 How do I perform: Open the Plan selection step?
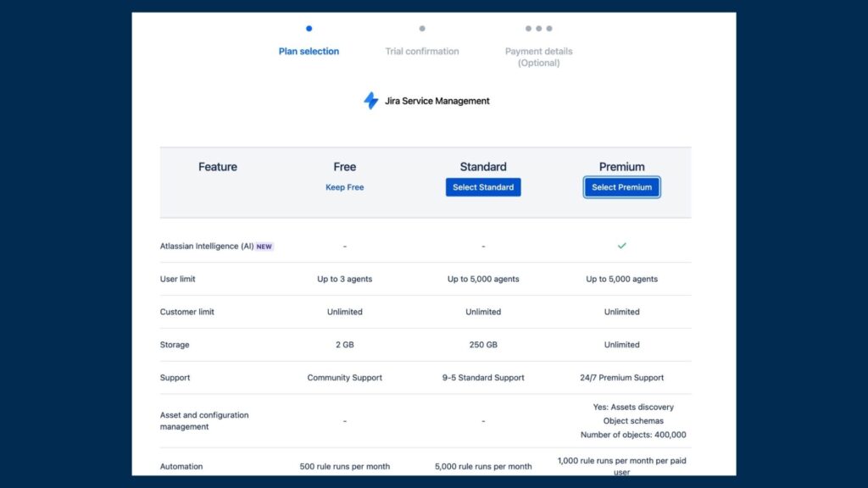pyautogui.click(x=309, y=52)
